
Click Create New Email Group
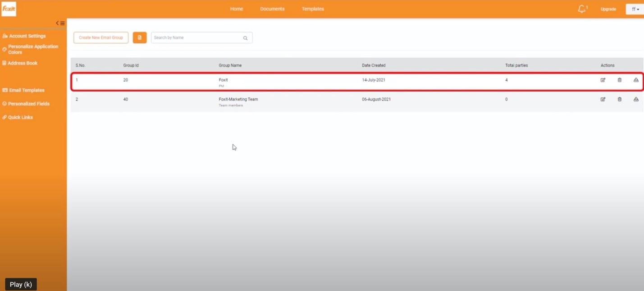(101, 37)
